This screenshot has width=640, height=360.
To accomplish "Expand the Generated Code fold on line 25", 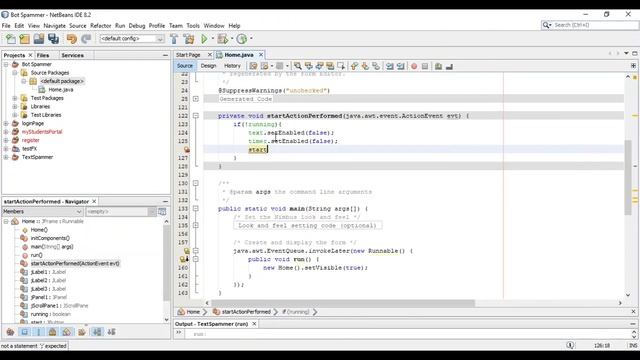I will (196, 99).
